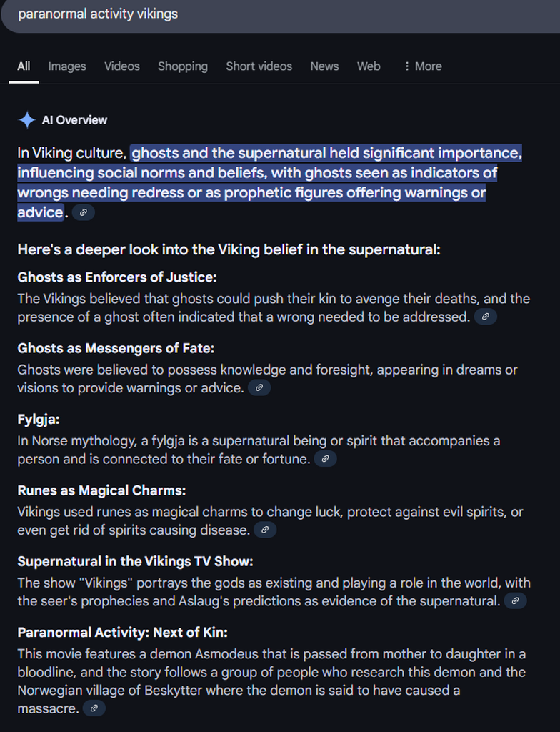Image resolution: width=560 pixels, height=732 pixels.
Task: Select the All results tab
Action: (24, 66)
